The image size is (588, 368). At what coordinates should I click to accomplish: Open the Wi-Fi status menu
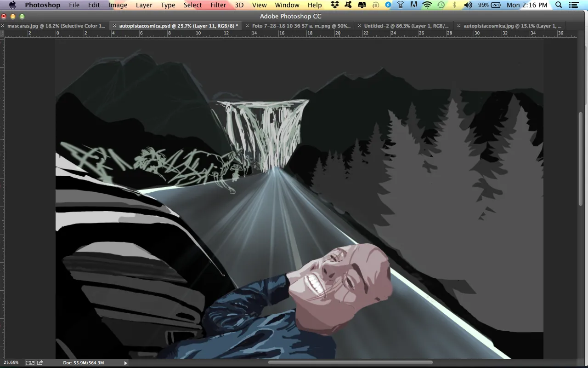pyautogui.click(x=428, y=5)
